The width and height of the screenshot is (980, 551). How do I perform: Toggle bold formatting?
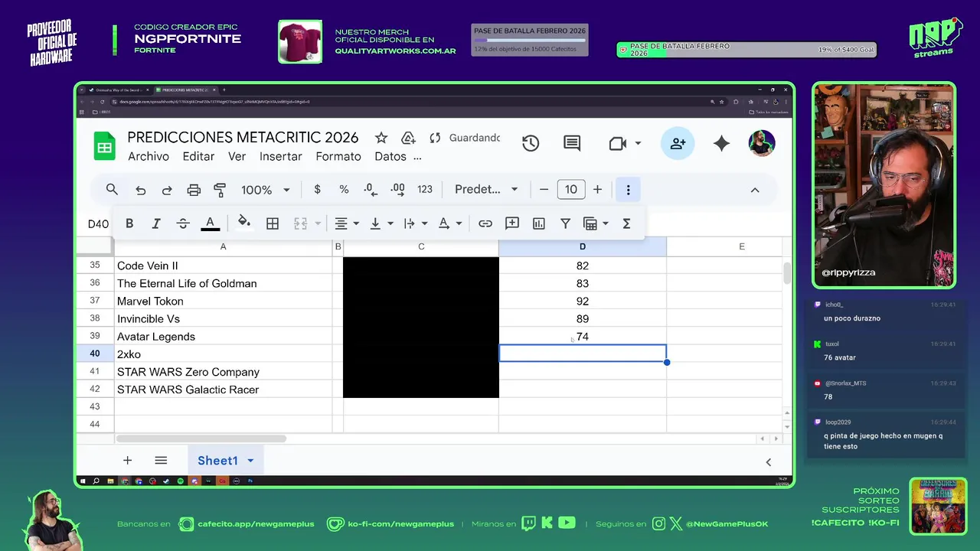click(x=129, y=223)
